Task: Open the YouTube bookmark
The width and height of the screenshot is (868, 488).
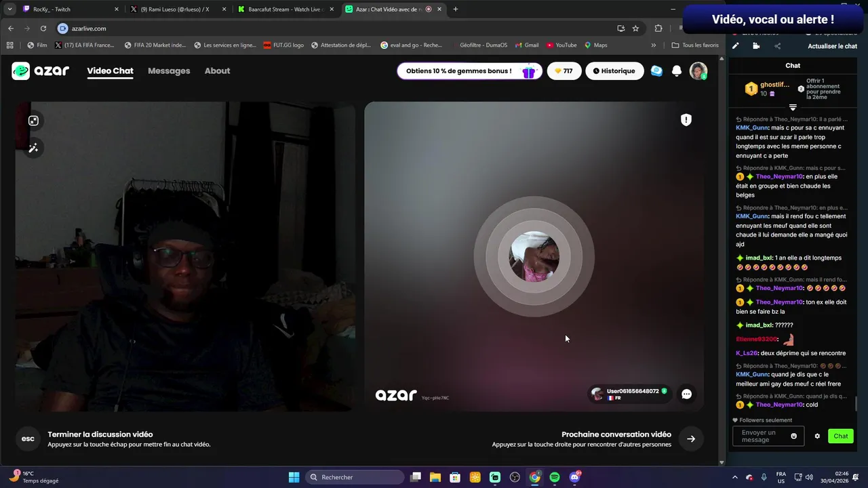Action: coord(561,45)
